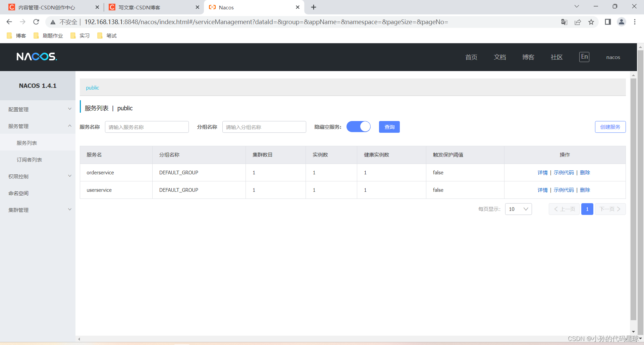Open 文档 in top navigation
Screen dimensions: 644x345
500,57
